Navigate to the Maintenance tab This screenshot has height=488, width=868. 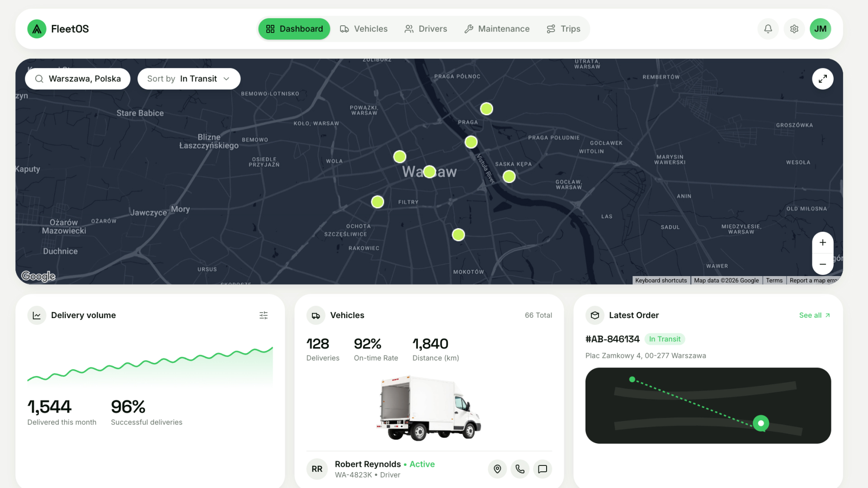click(x=497, y=29)
